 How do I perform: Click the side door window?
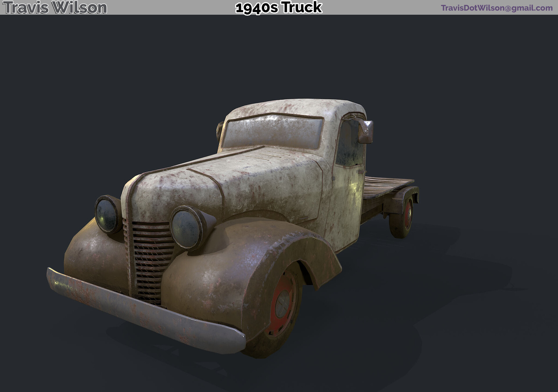pyautogui.click(x=347, y=148)
